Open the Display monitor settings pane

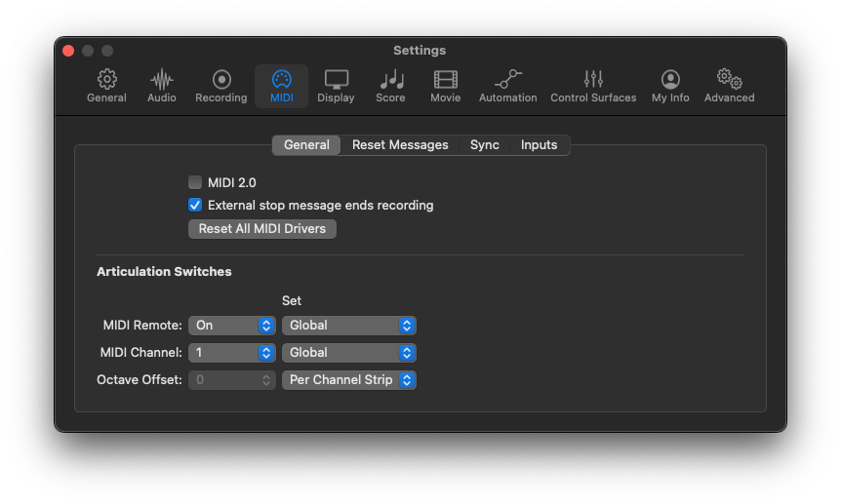[336, 86]
